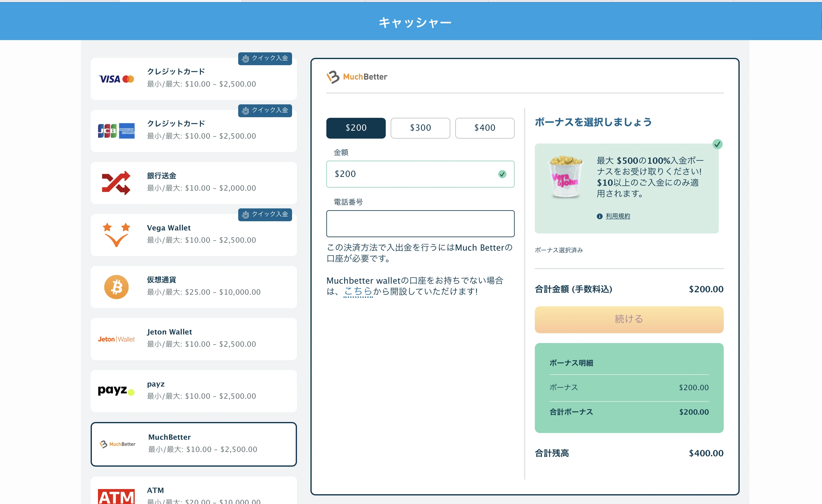Click the payz logo

point(116,390)
